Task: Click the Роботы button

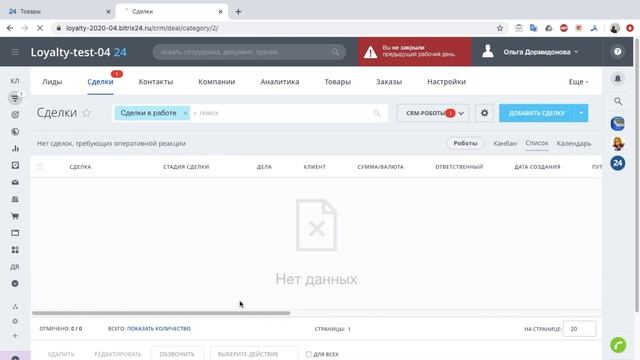Action: [465, 143]
